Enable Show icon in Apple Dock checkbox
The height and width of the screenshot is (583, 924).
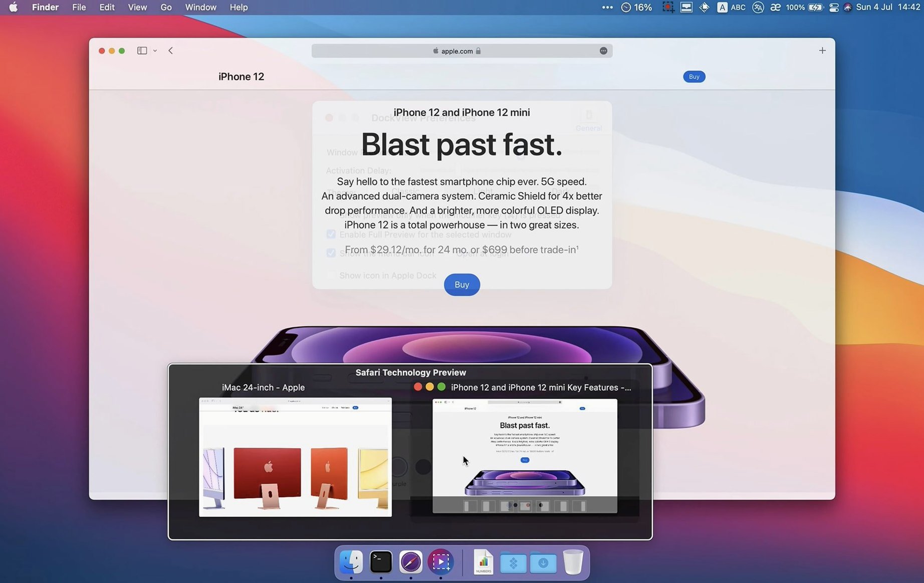(x=331, y=275)
